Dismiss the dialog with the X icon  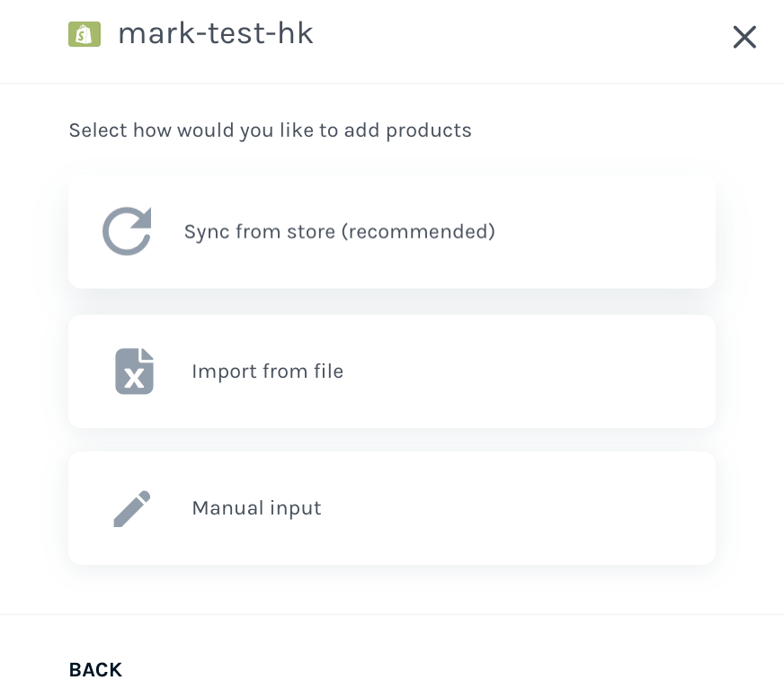click(x=744, y=37)
